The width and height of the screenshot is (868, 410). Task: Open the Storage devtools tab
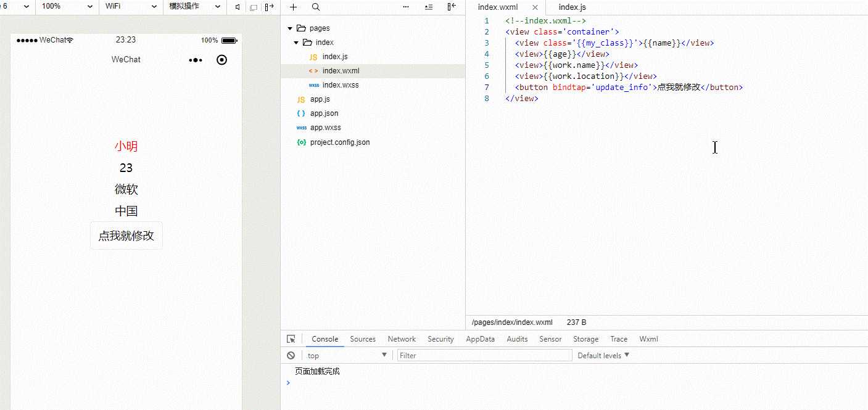tap(585, 339)
